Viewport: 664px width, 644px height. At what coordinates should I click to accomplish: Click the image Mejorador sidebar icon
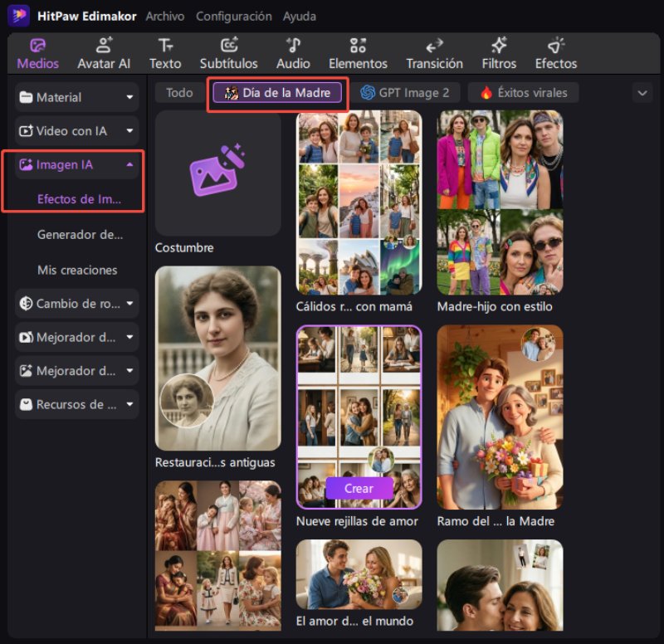pyautogui.click(x=26, y=371)
